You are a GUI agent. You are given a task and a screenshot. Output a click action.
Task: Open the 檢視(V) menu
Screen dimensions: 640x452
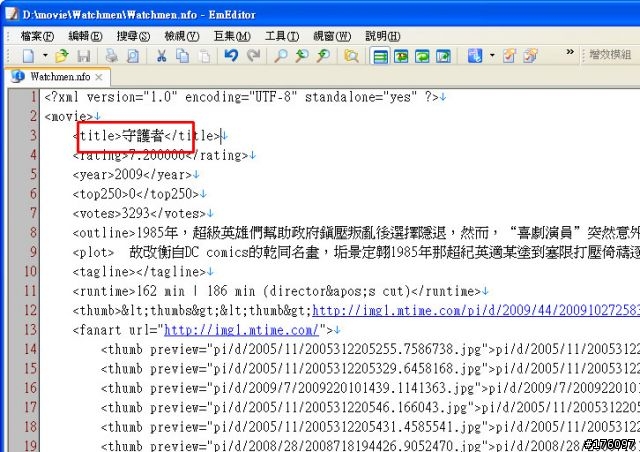182,36
